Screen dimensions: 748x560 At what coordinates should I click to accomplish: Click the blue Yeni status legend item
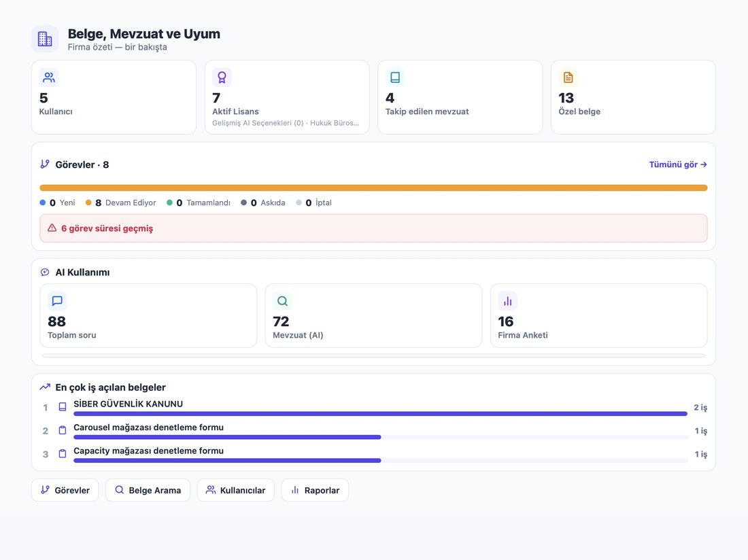pyautogui.click(x=57, y=203)
